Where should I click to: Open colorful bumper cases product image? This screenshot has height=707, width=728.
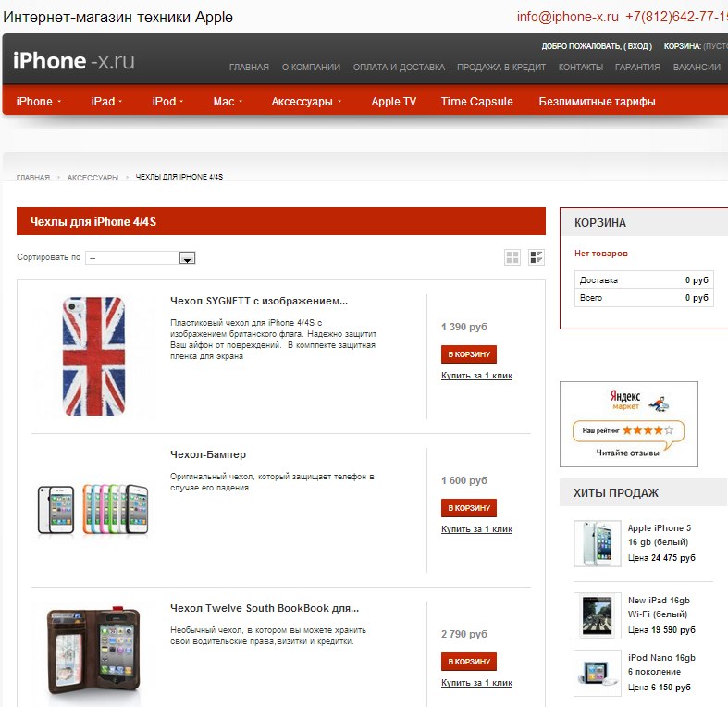(x=93, y=509)
